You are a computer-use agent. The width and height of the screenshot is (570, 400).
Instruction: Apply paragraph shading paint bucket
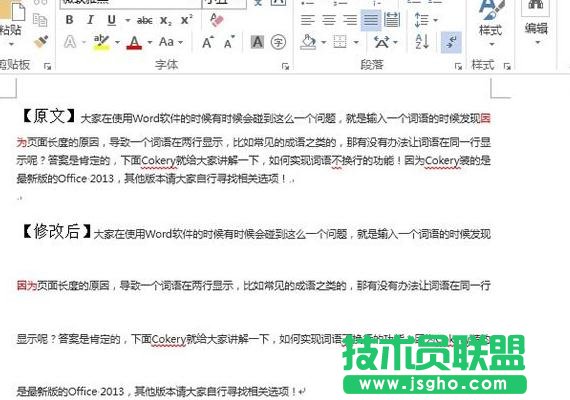point(308,42)
